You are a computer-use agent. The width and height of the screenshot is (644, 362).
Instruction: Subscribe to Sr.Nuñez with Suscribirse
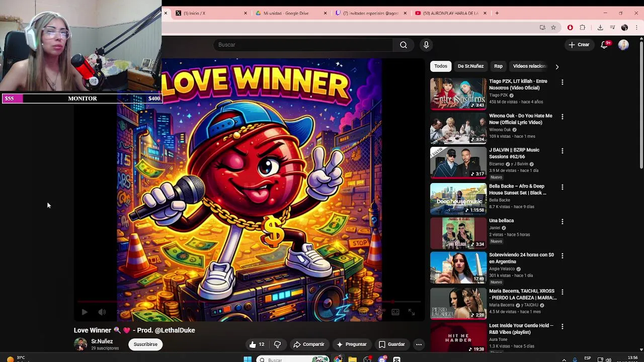point(145,344)
